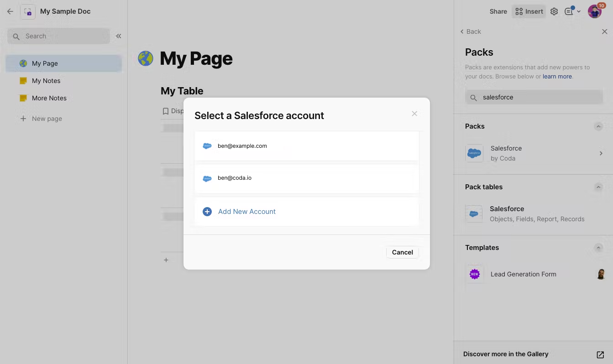Select the ben@coda.io account
This screenshot has height=364, width=613.
point(234,177)
